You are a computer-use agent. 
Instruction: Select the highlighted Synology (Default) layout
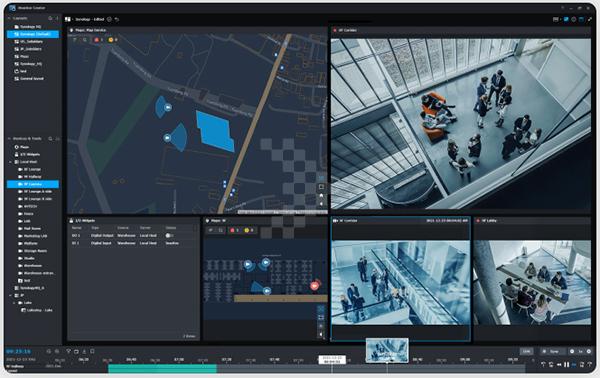[33, 34]
